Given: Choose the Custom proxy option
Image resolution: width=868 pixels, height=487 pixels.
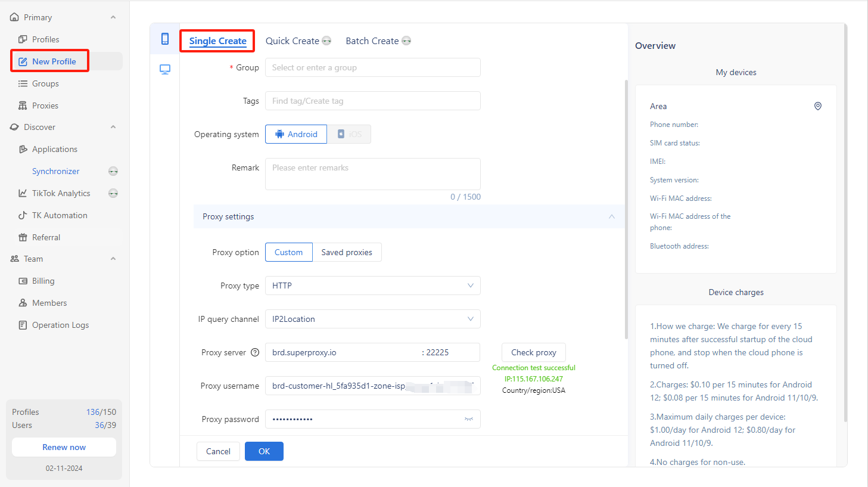Looking at the screenshot, I should click(x=288, y=252).
